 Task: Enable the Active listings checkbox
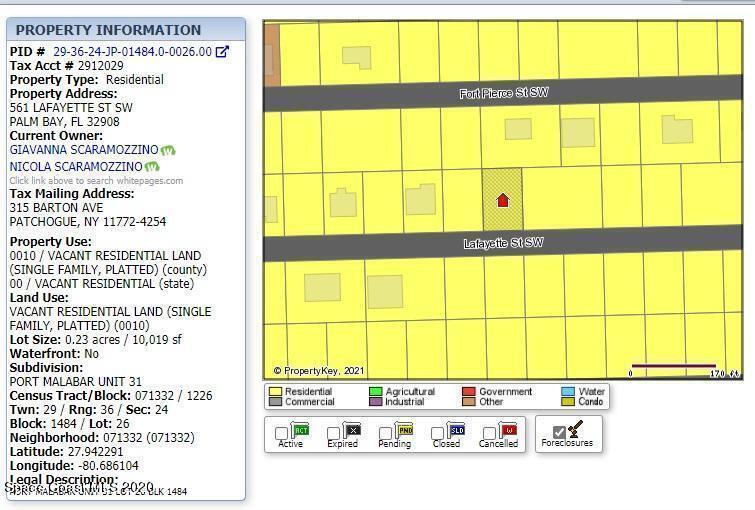coord(282,434)
